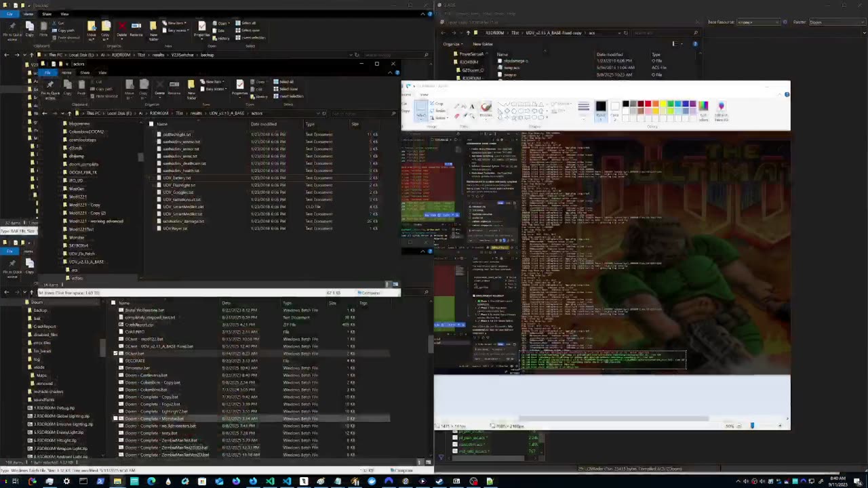
Task: Switch to Share tab in actors window
Action: (85, 73)
